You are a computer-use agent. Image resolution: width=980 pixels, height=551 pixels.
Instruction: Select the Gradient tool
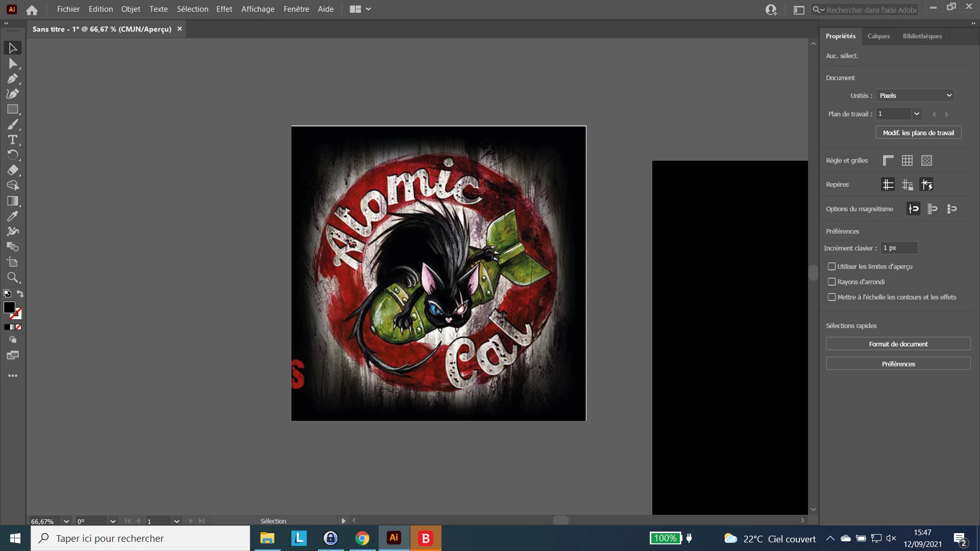13,201
